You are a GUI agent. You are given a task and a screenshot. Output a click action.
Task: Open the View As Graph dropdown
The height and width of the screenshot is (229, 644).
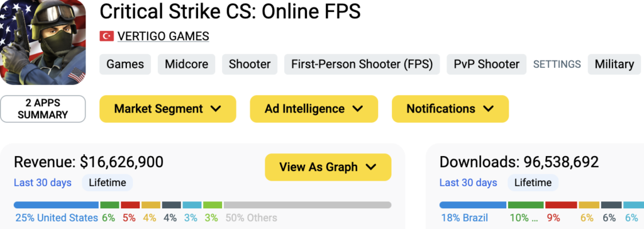tap(328, 167)
